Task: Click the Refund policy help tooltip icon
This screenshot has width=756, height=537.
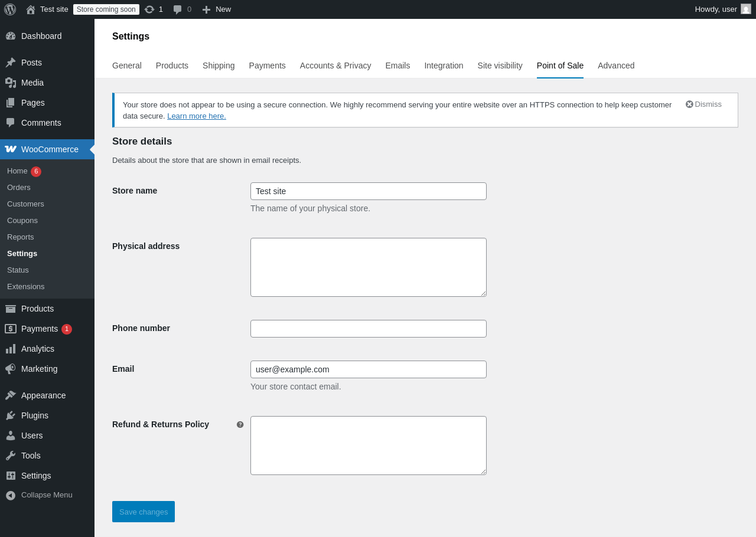Action: pyautogui.click(x=240, y=424)
